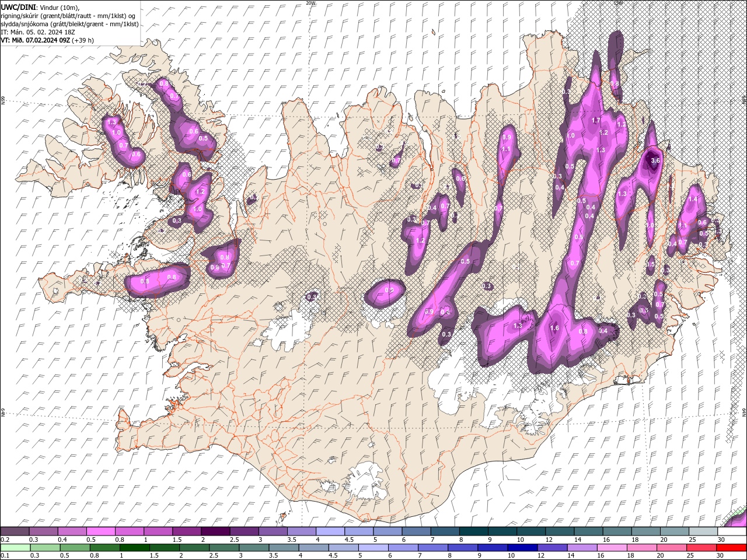The width and height of the screenshot is (747, 560).
Task: Click the pale green 0.1–0.3 rain scale swatch
Action: coord(15,547)
